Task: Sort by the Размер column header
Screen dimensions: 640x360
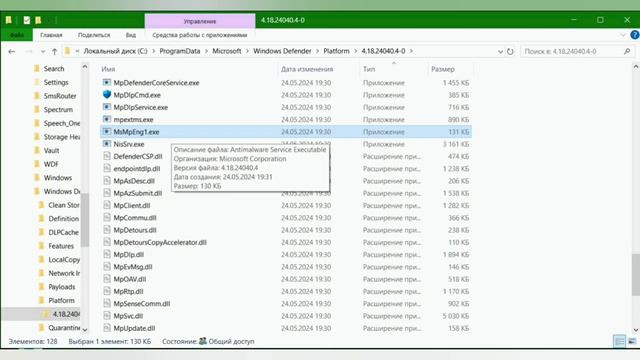Action: click(443, 69)
